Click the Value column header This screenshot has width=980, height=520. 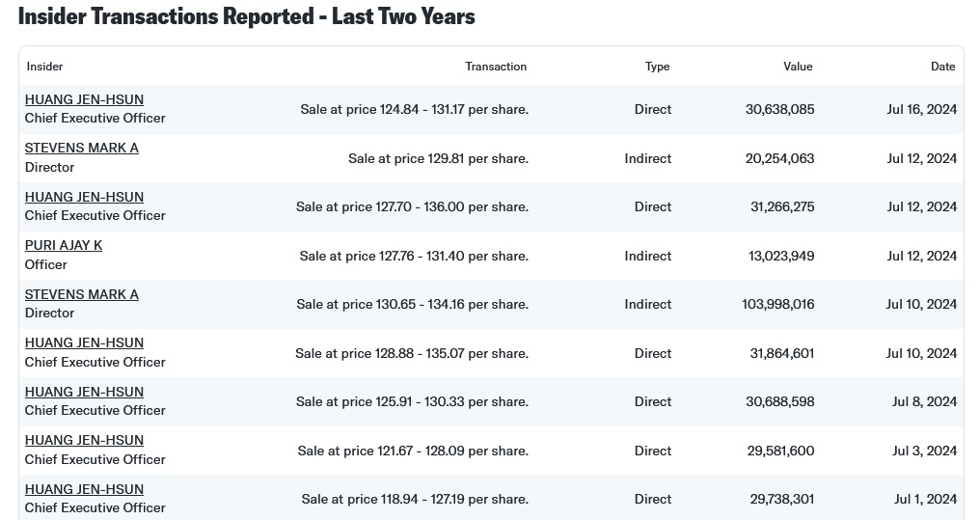point(798,67)
